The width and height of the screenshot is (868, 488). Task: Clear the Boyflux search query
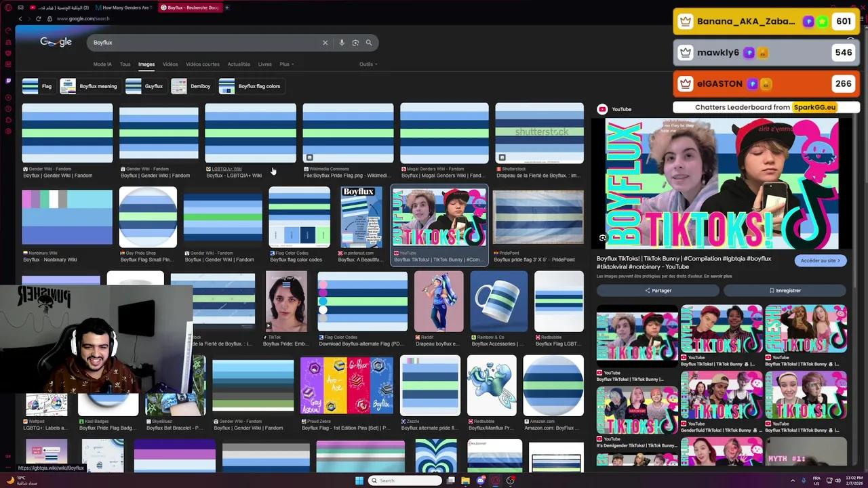(325, 43)
